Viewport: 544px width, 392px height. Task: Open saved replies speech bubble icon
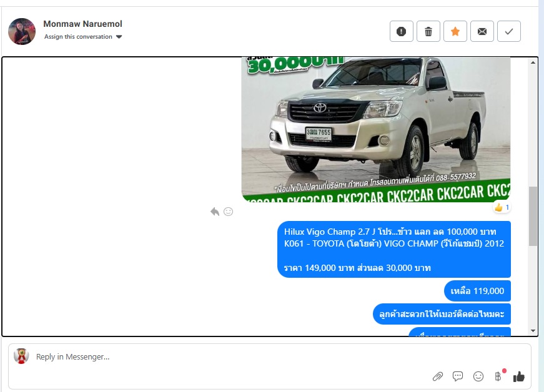pos(458,376)
